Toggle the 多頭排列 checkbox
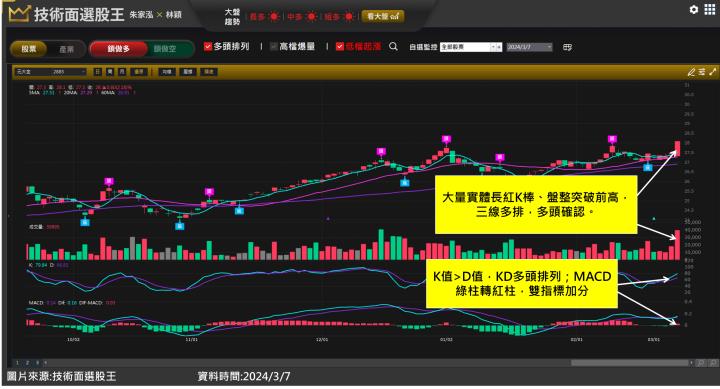This screenshot has height=389, width=720. coord(208,46)
